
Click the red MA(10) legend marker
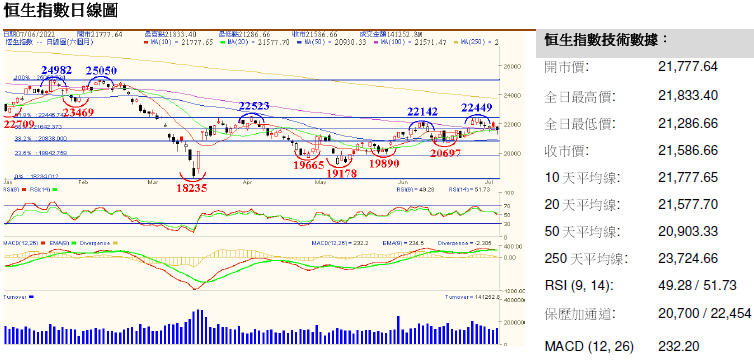(146, 42)
